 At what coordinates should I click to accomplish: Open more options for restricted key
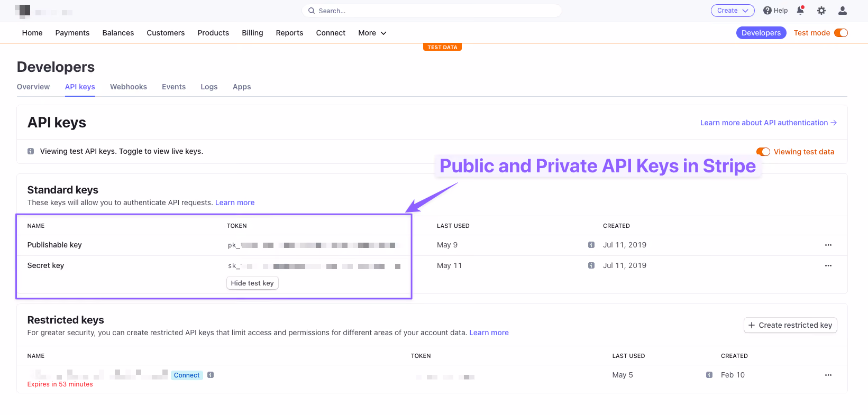click(x=828, y=375)
